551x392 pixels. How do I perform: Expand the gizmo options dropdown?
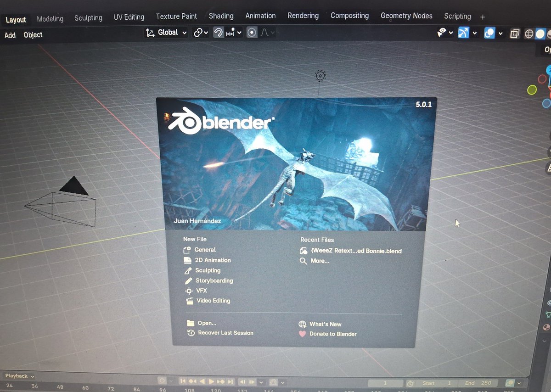[x=475, y=33]
